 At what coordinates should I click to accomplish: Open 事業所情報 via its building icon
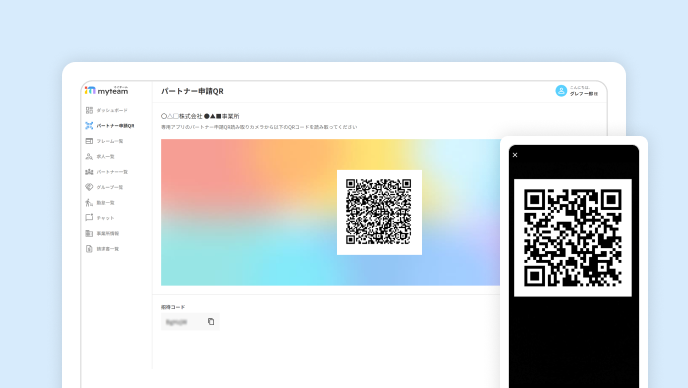tap(89, 233)
